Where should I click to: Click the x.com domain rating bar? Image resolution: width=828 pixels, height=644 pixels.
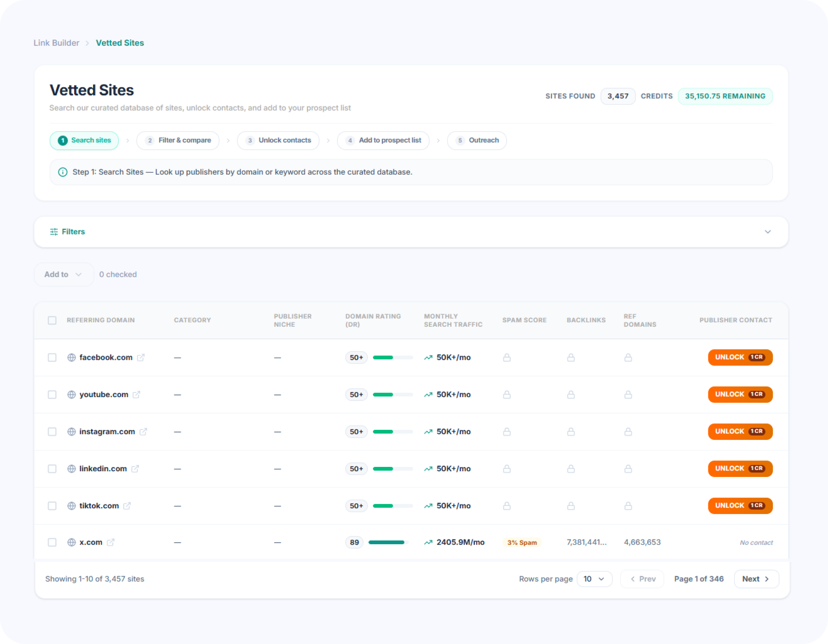(x=388, y=542)
